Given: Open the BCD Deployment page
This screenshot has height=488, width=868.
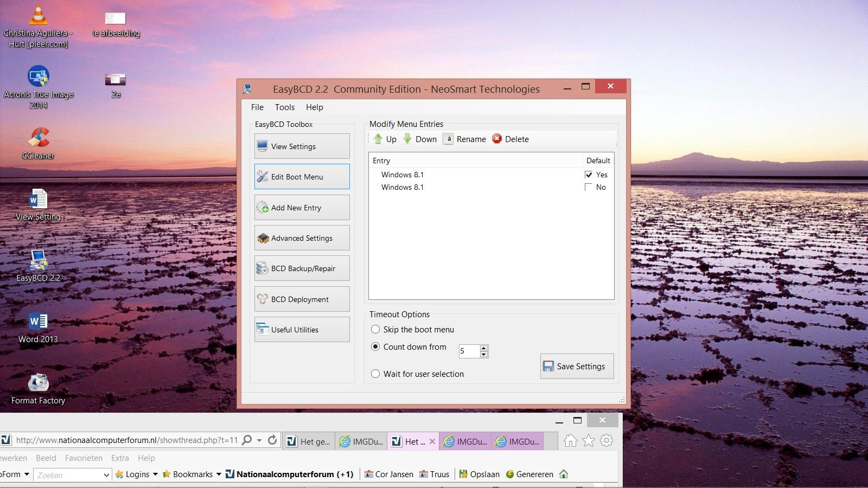Looking at the screenshot, I should click(x=302, y=299).
